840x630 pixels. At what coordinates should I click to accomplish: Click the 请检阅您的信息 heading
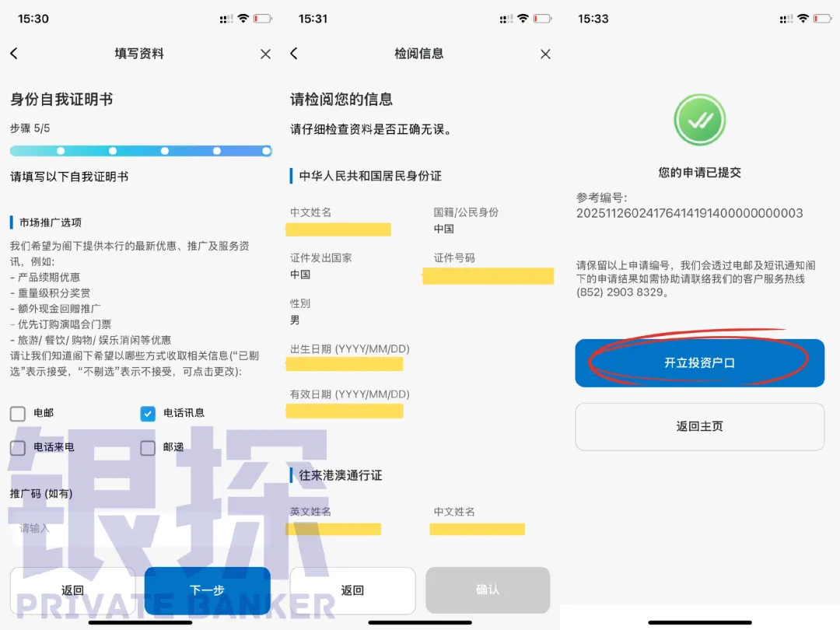tap(341, 99)
